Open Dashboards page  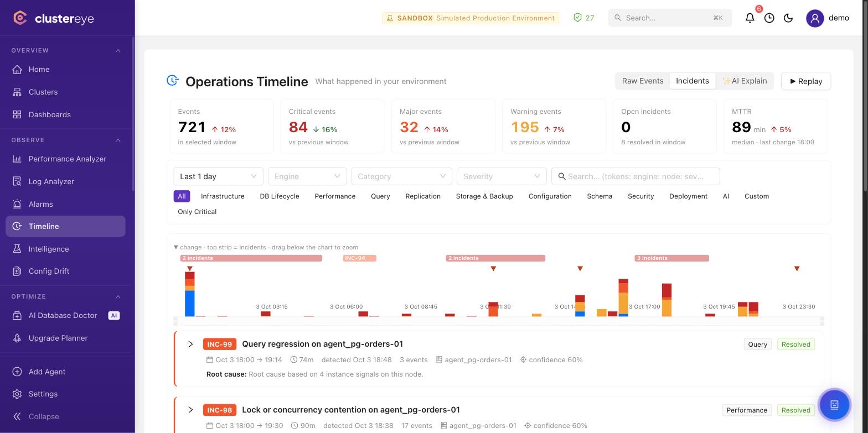[65, 114]
